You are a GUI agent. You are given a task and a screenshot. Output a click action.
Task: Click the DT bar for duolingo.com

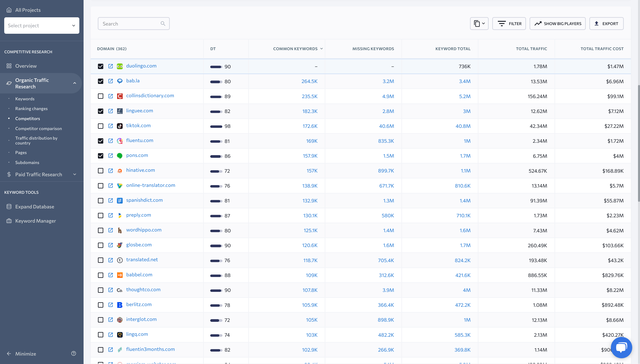pos(216,67)
